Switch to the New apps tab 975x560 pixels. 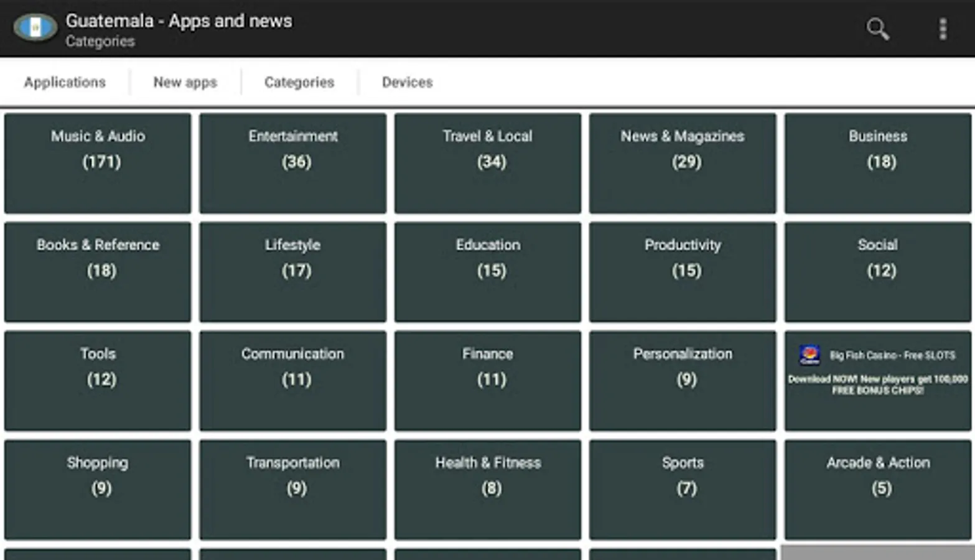tap(185, 82)
